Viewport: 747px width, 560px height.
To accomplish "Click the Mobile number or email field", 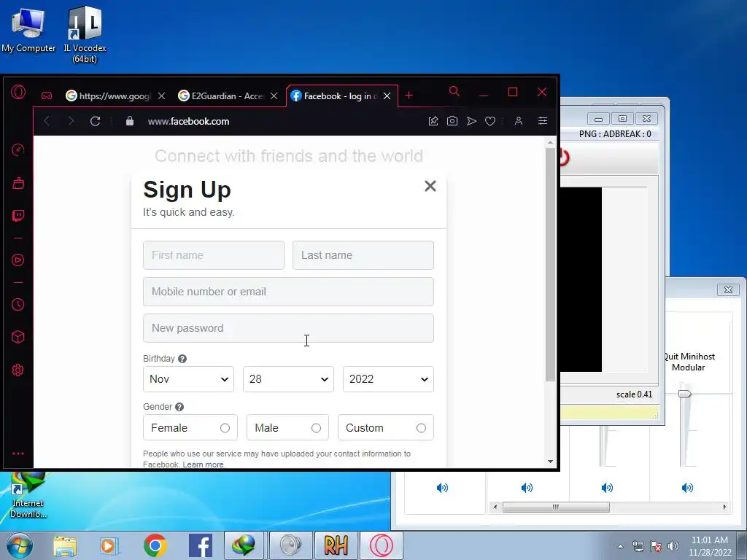I will click(x=288, y=292).
